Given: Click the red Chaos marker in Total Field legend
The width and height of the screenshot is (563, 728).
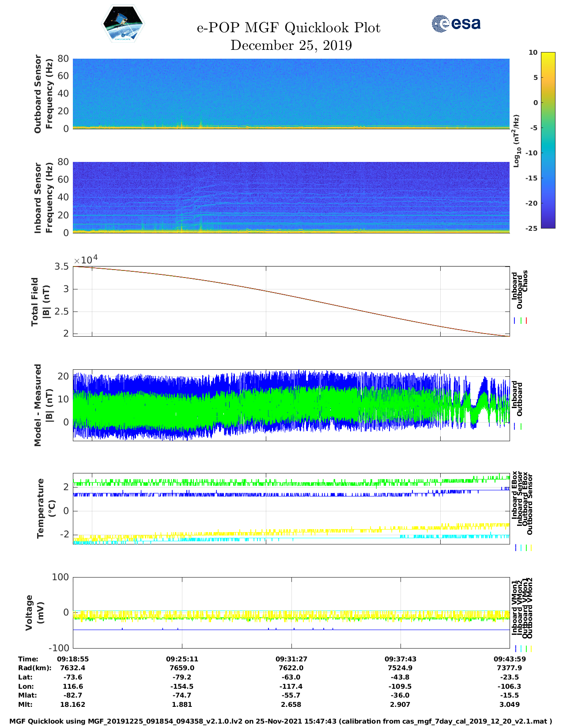Looking at the screenshot, I should tap(526, 321).
